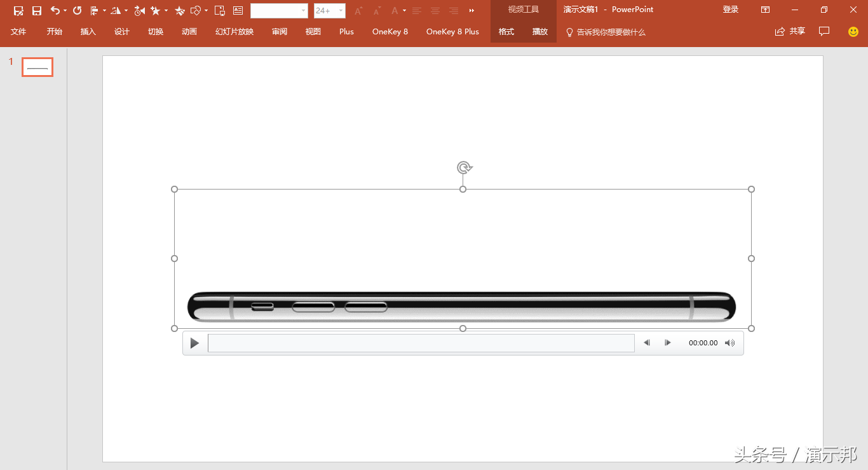Viewport: 868px width, 470px height.
Task: Click the animation painter star-brush icon
Action: coord(180,10)
